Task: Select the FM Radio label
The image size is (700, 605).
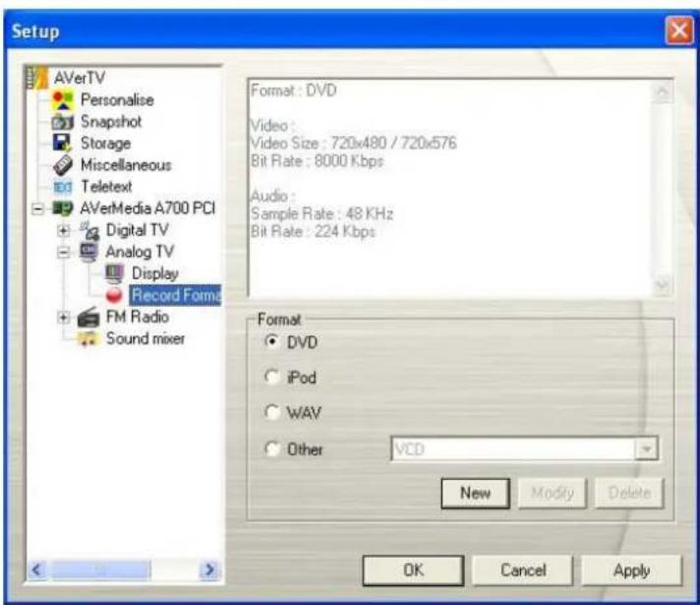Action: click(x=138, y=317)
